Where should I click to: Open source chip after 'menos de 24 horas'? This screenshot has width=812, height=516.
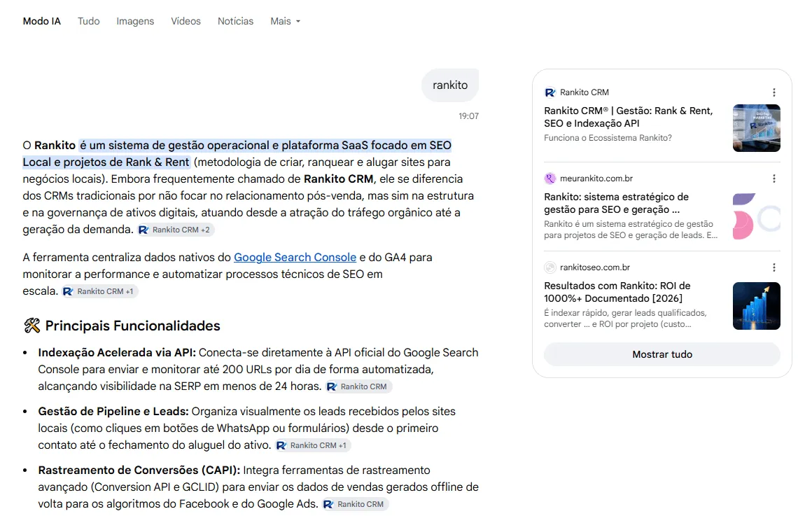[358, 386]
